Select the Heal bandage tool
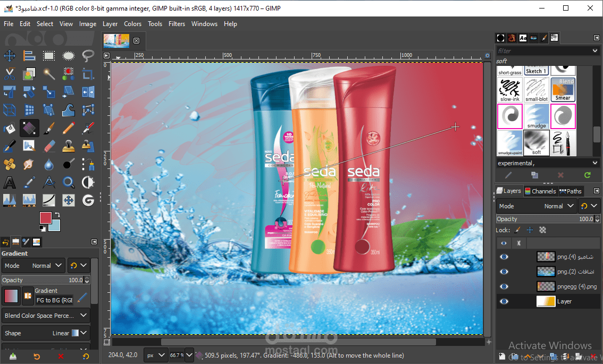 click(10, 164)
